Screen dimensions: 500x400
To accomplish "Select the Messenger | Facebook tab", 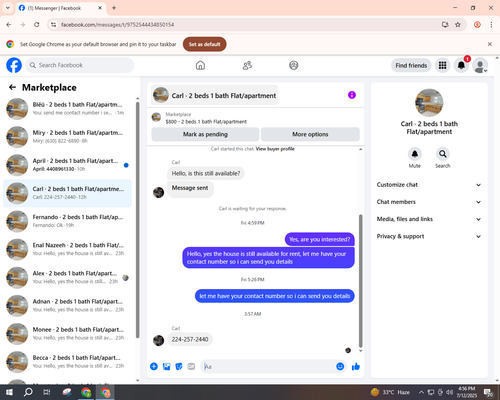I will pos(60,8).
